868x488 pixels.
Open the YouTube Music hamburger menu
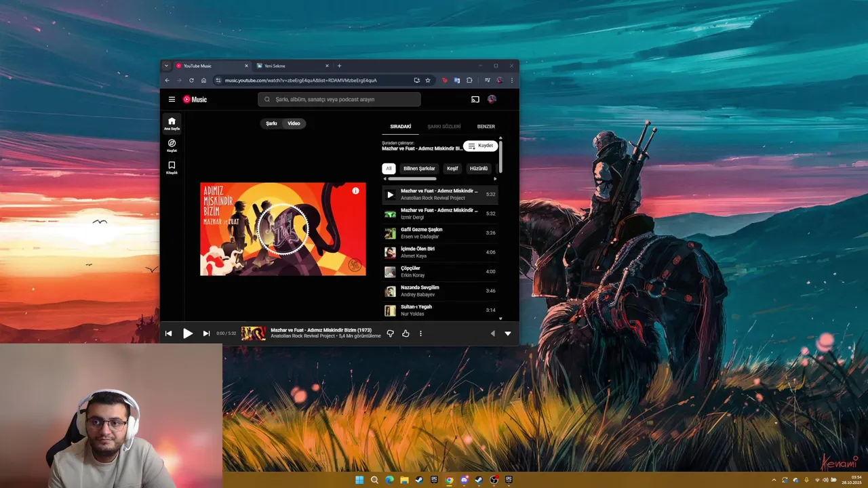coord(172,99)
